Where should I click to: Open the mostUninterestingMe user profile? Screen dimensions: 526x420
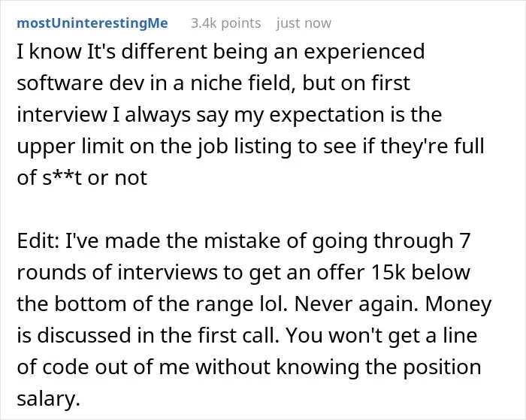click(x=92, y=23)
